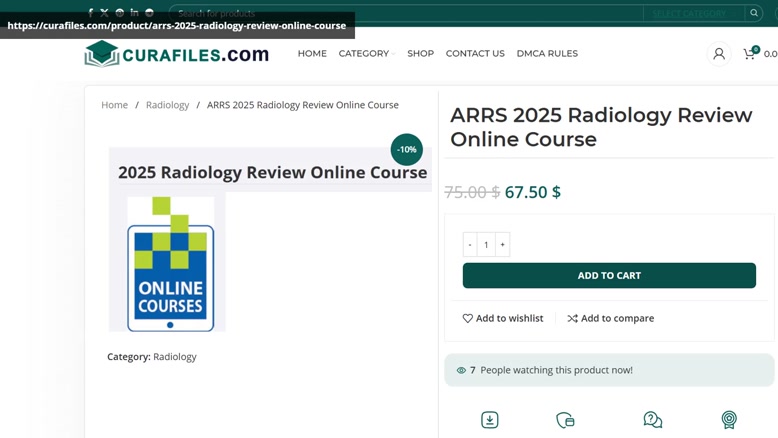Click the Curafiles graduation cap logo
Screen dimensions: 778x438
[x=102, y=54]
